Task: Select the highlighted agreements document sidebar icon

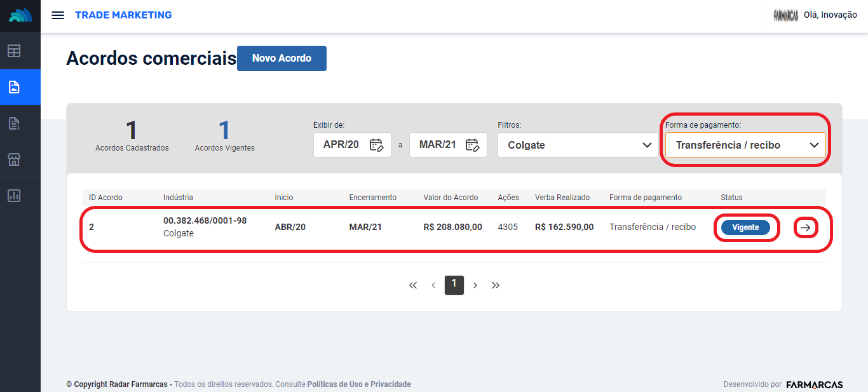Action: (x=14, y=87)
